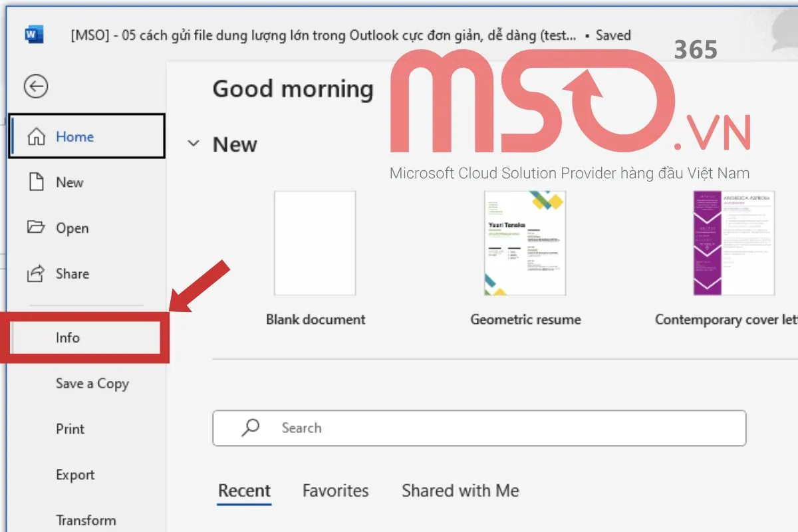Open the Shared with Me tab
This screenshot has width=798, height=532.
[460, 491]
